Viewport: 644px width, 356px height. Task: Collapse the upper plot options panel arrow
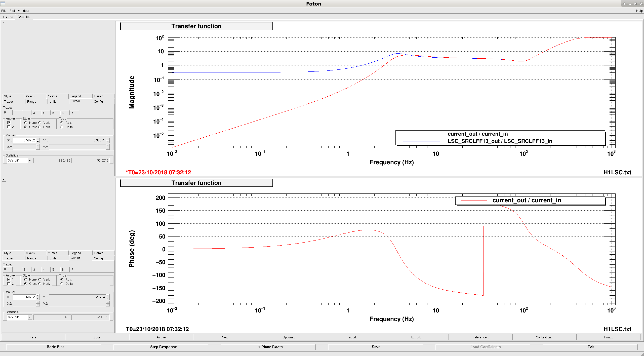[4, 23]
